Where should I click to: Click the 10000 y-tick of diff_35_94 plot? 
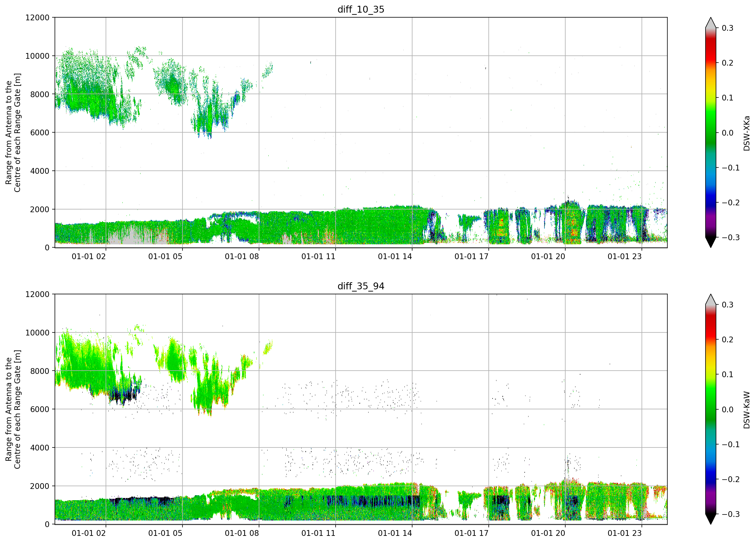click(37, 333)
